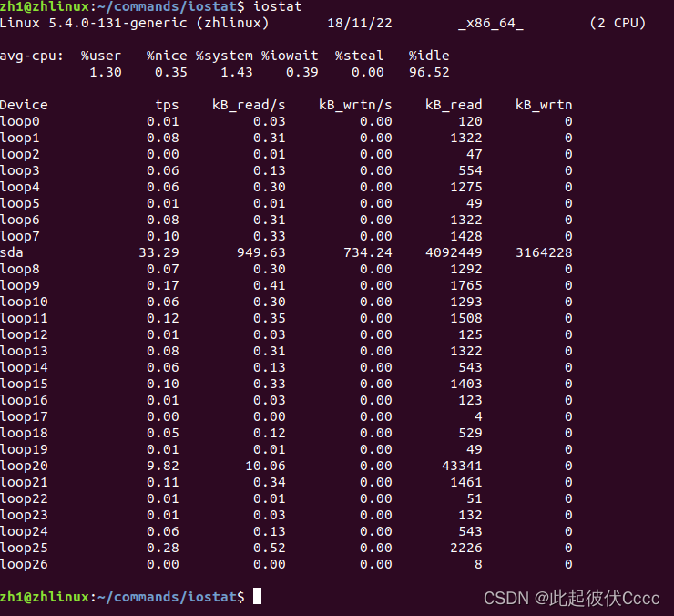Click the '(2 CPU)' text
The width and height of the screenshot is (674, 616).
[x=618, y=23]
